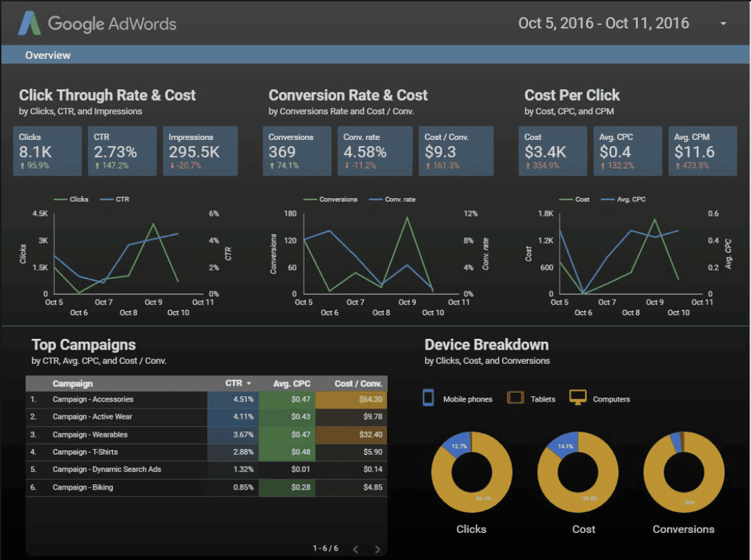Screen dimensions: 751x560
Task: Click the Cost Per Click heading
Action: click(x=572, y=95)
